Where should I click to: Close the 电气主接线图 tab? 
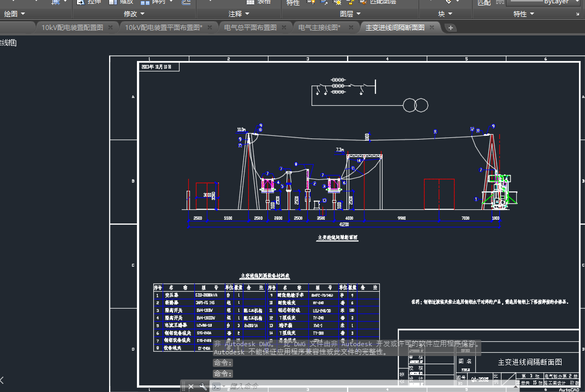[351, 28]
